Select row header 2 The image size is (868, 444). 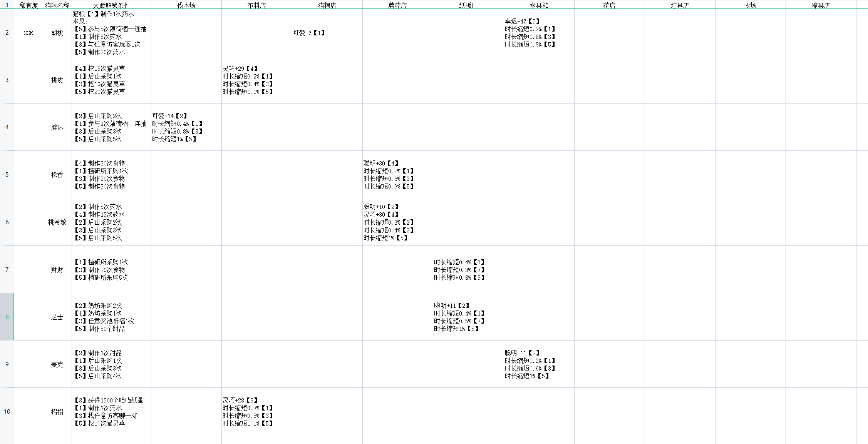(7, 33)
